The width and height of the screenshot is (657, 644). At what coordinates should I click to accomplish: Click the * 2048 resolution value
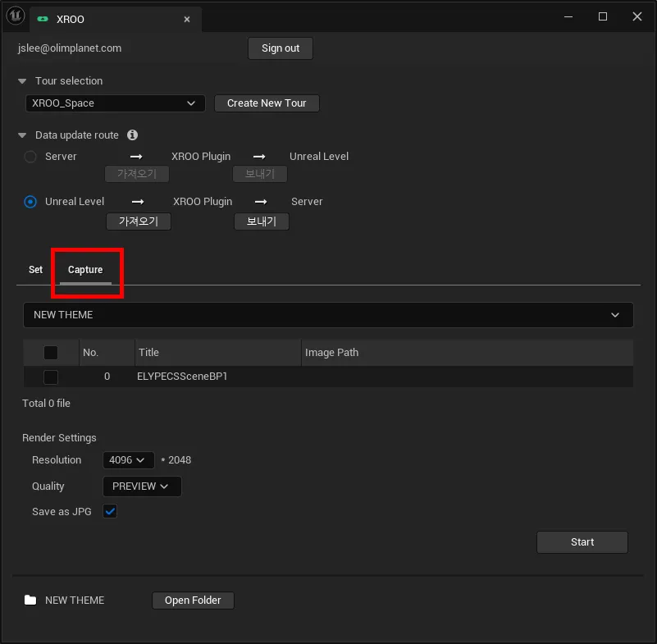click(x=176, y=460)
